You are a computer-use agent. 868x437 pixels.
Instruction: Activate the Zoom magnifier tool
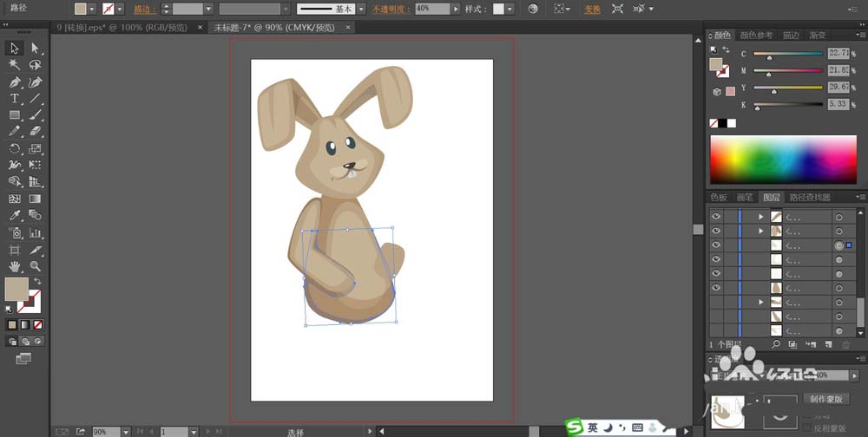click(36, 265)
